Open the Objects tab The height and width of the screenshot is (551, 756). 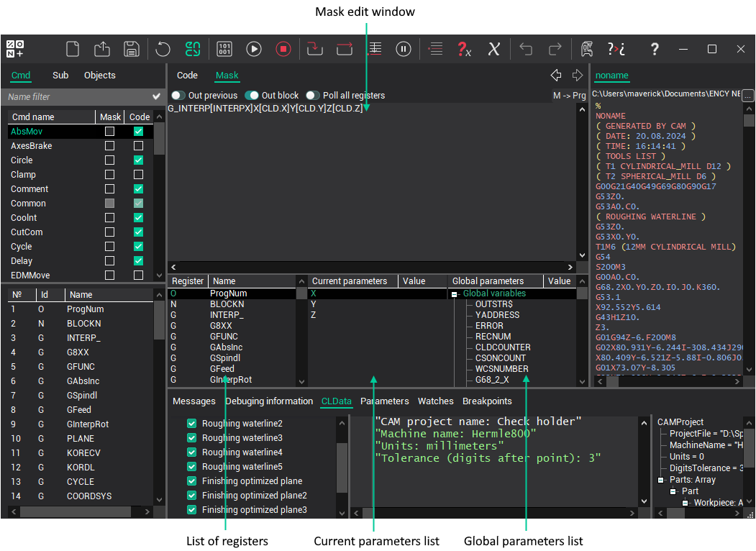pos(99,76)
